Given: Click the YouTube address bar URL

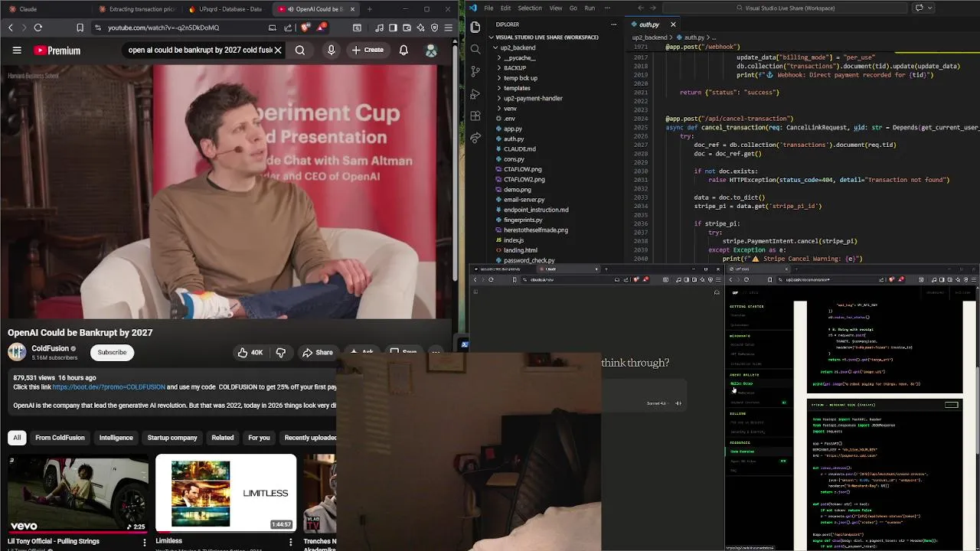Looking at the screenshot, I should tap(163, 28).
